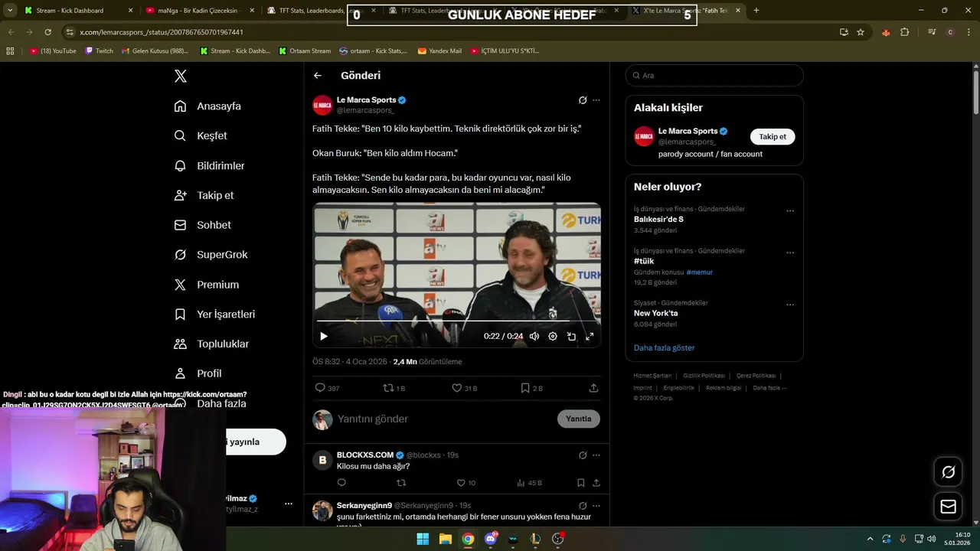Open Yandex Mail bookmark
Image resolution: width=980 pixels, height=551 pixels.
(439, 51)
